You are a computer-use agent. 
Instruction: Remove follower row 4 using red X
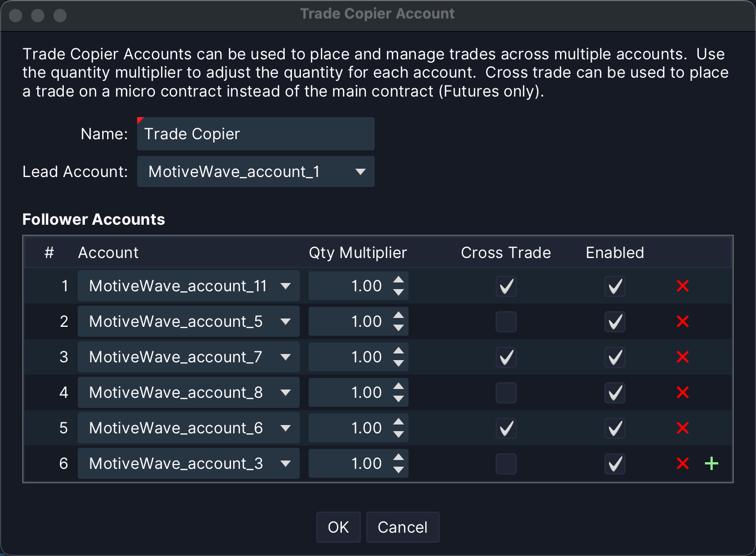point(683,392)
